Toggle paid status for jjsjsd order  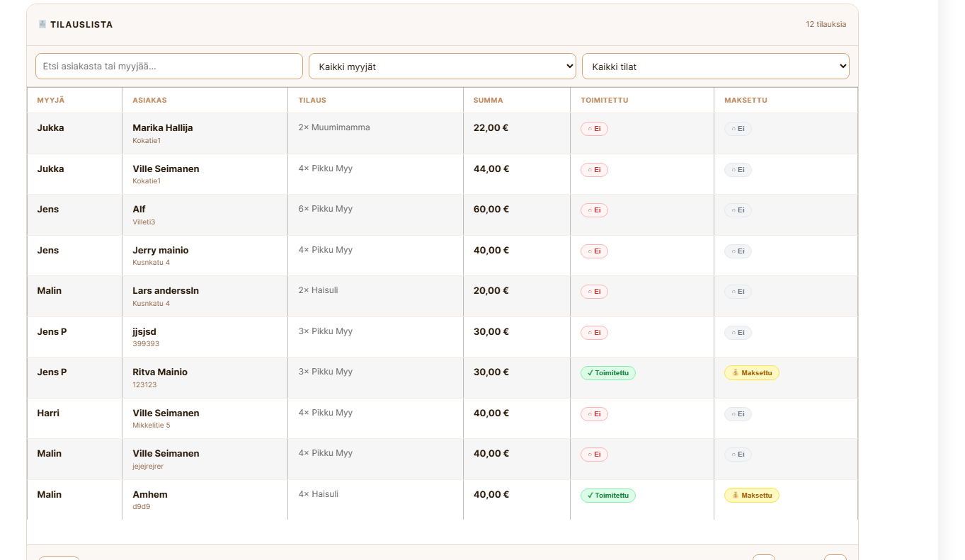(x=738, y=333)
